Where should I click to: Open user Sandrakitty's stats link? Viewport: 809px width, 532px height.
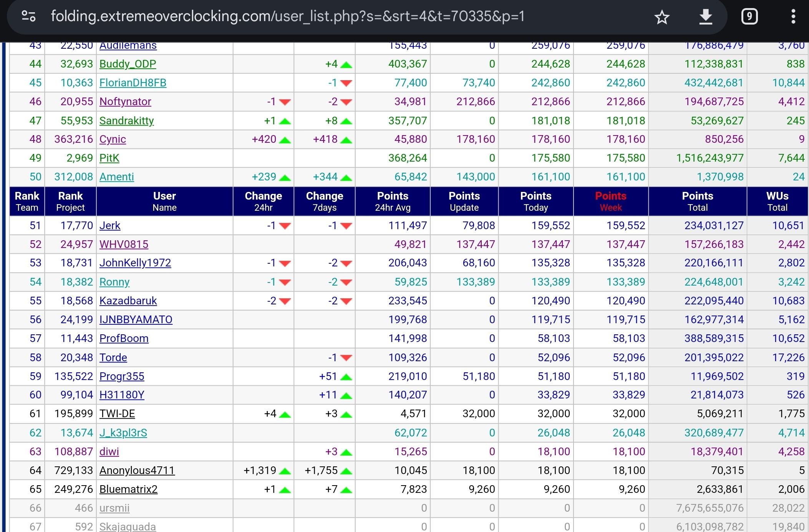(x=126, y=121)
